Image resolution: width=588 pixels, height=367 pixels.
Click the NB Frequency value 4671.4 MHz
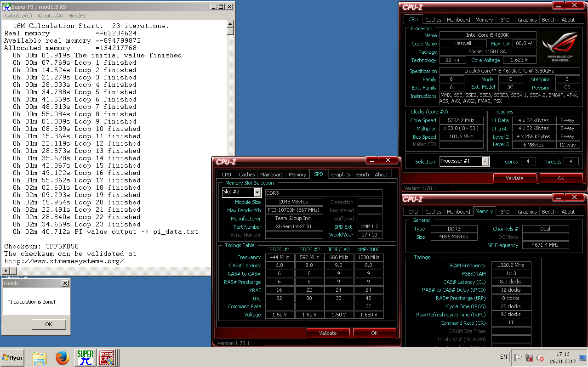coord(545,245)
